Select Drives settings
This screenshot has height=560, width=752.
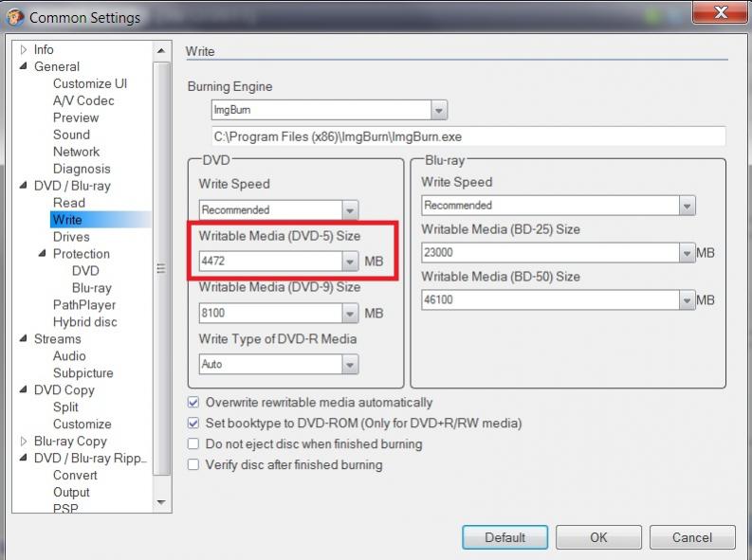(71, 237)
